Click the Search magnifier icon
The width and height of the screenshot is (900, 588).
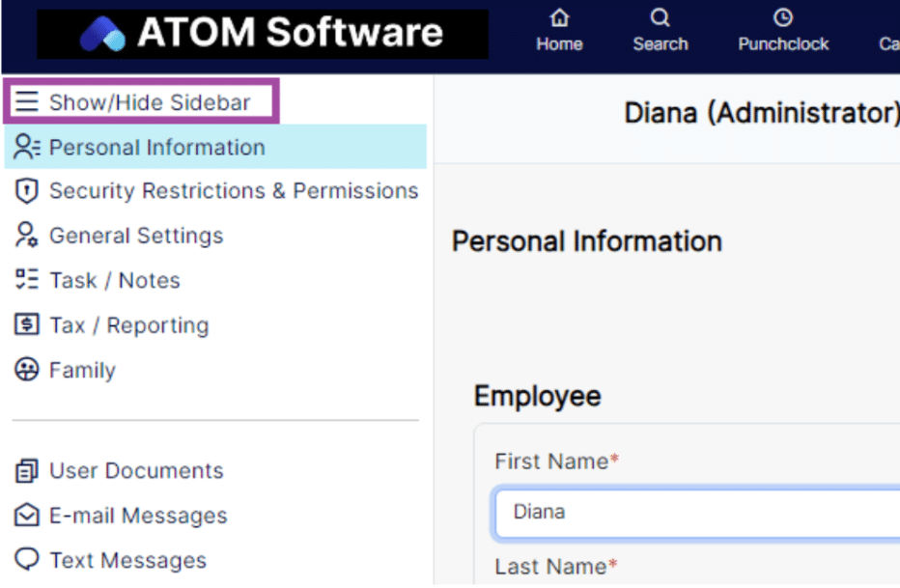[x=660, y=18]
